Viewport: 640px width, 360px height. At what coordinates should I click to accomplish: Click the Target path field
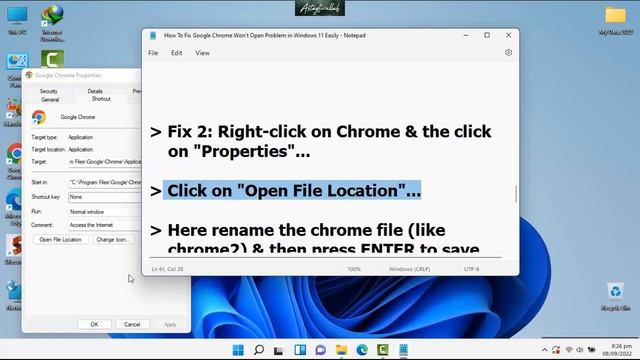[x=104, y=162]
